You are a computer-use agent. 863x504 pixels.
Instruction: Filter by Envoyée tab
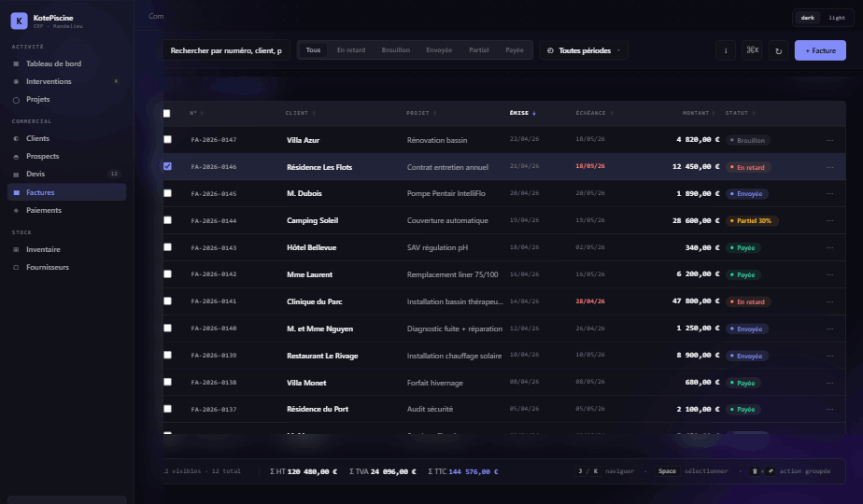pyautogui.click(x=439, y=50)
